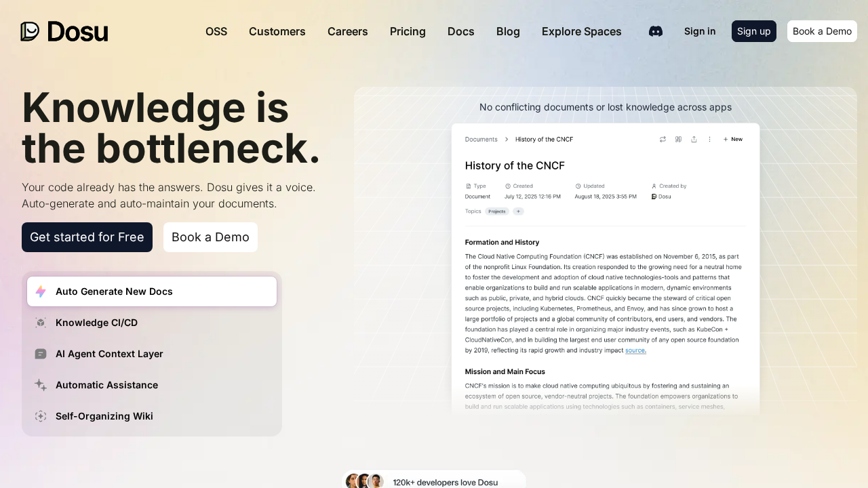Viewport: 868px width, 488px height.
Task: Open the three-dot more options menu
Action: 709,139
